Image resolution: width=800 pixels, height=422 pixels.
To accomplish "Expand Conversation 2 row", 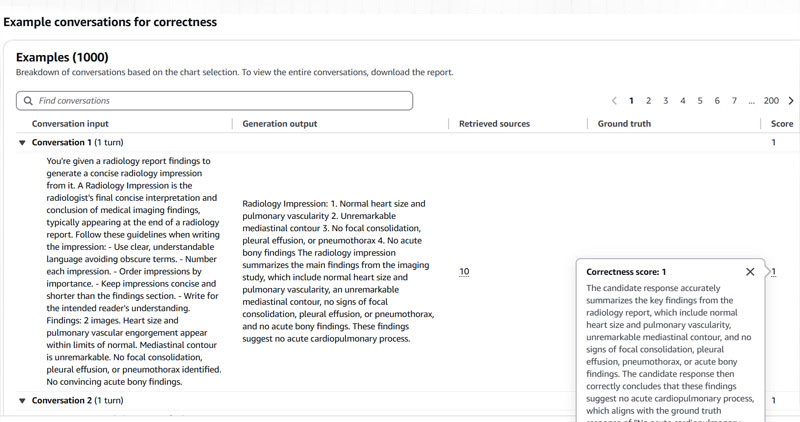I will 23,401.
